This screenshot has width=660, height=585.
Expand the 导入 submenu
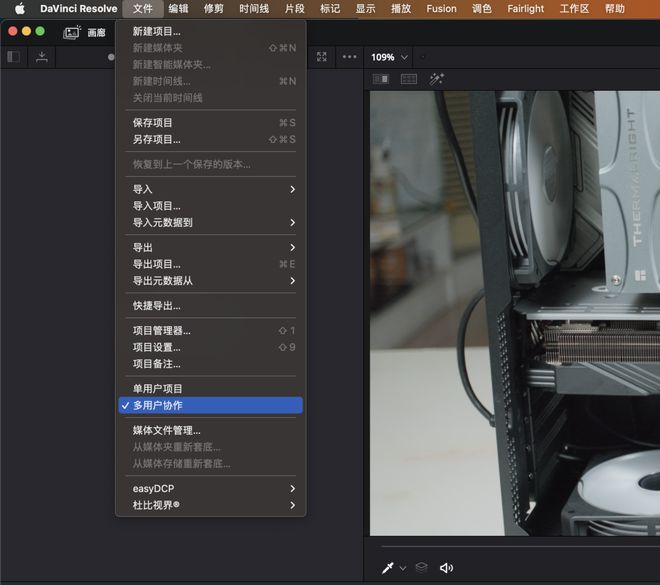click(x=210, y=189)
